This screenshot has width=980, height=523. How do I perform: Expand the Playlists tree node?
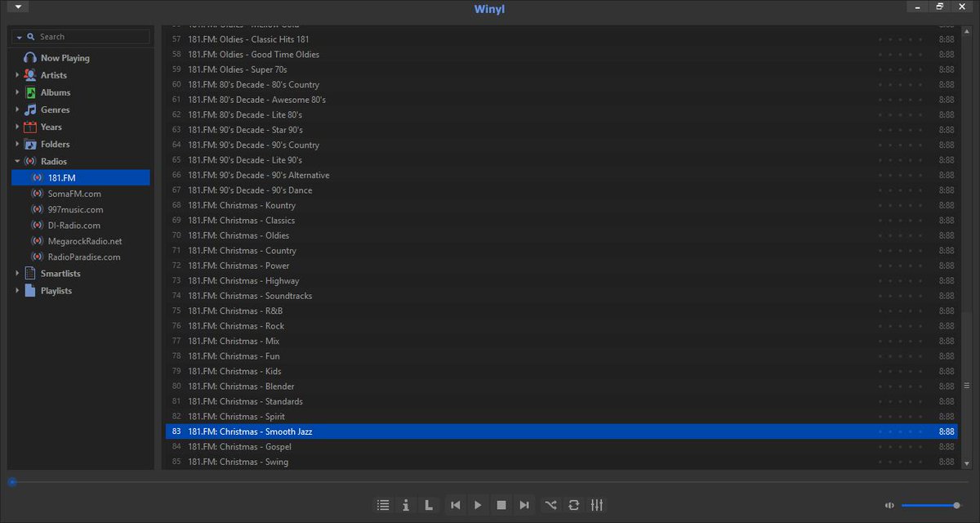point(17,291)
